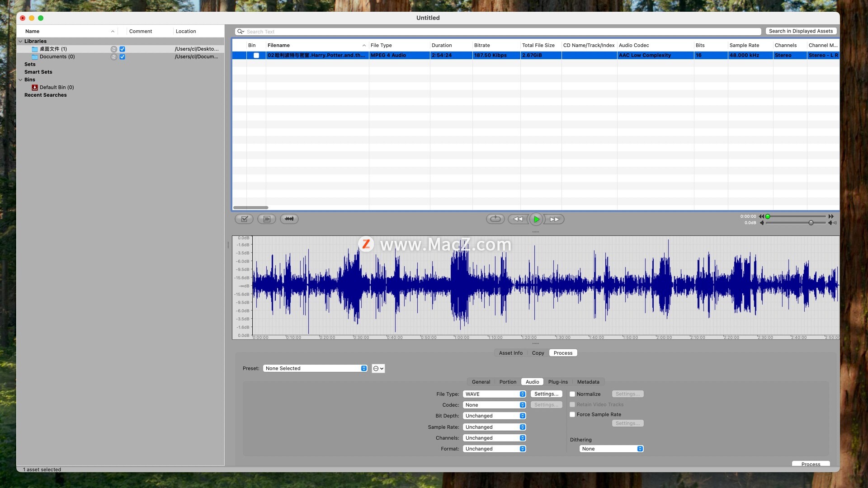The height and width of the screenshot is (488, 868).
Task: Click the rewind button
Action: tap(518, 219)
